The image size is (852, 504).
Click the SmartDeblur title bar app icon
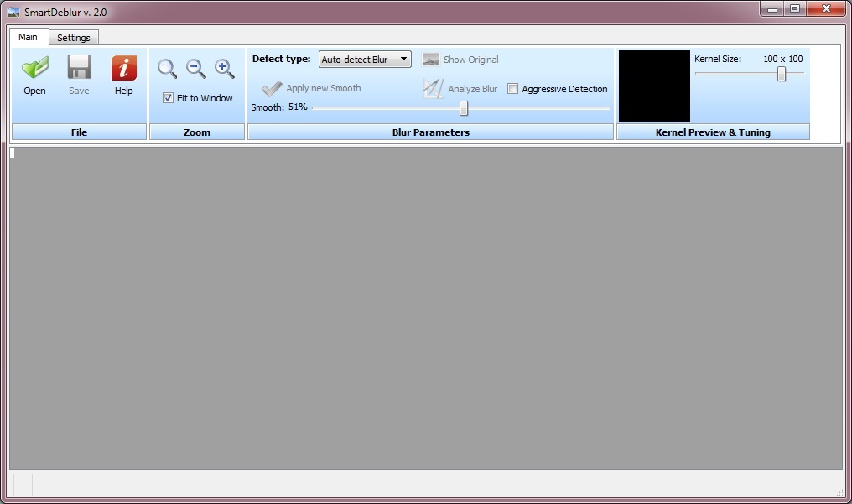[13, 12]
